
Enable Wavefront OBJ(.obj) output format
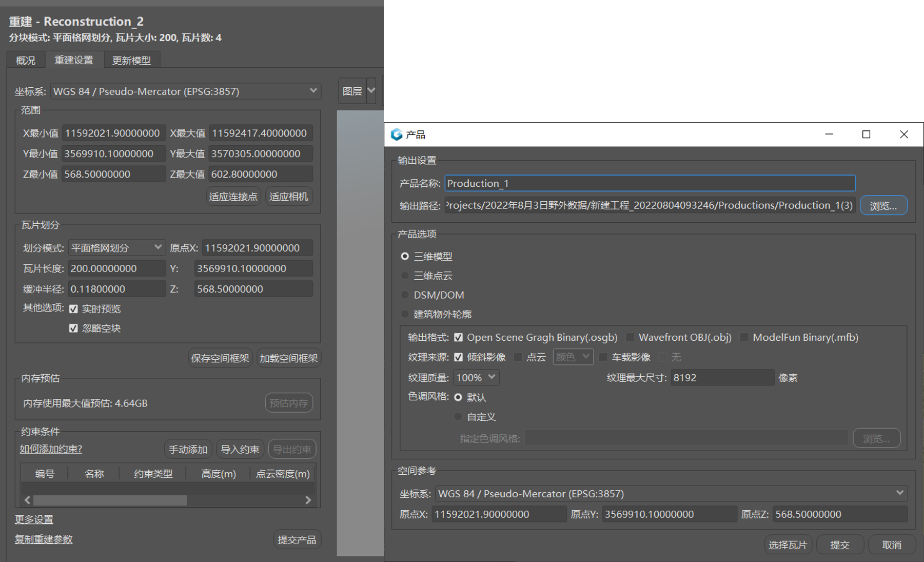coord(630,337)
